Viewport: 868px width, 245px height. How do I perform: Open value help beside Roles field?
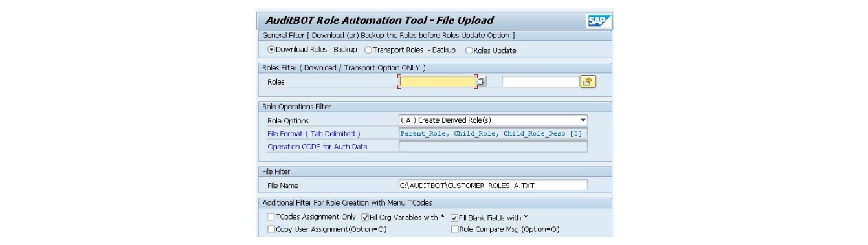tap(482, 81)
